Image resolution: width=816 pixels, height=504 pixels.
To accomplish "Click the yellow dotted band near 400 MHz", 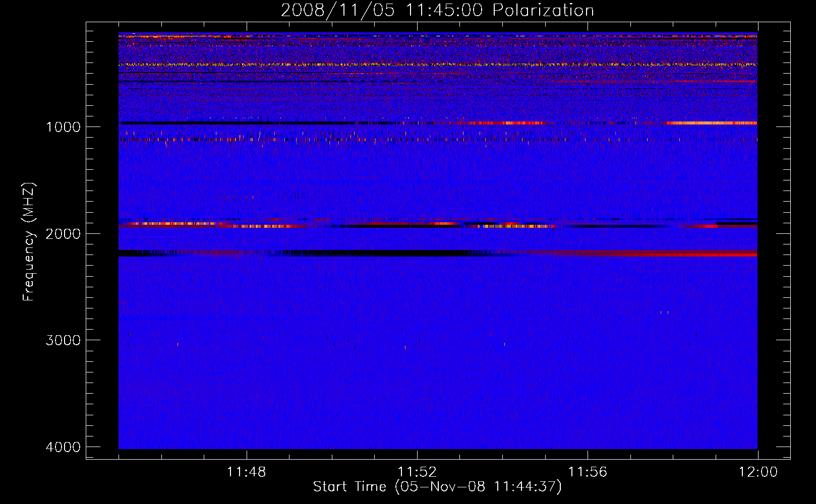I will (x=438, y=65).
